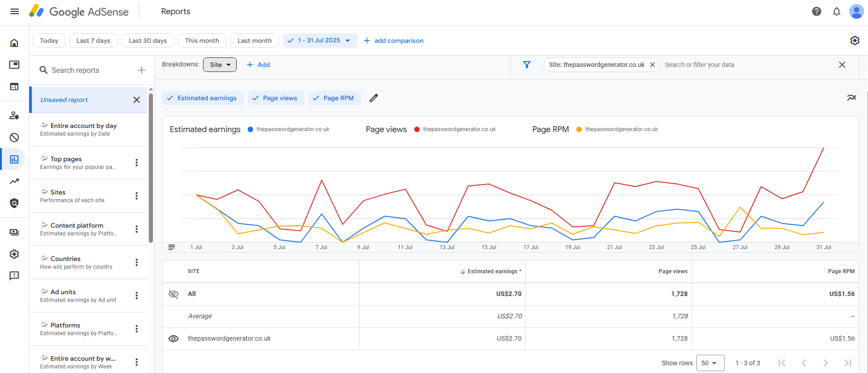Toggle Estimated earnings metric chip
The height and width of the screenshot is (373, 868).
pos(203,98)
